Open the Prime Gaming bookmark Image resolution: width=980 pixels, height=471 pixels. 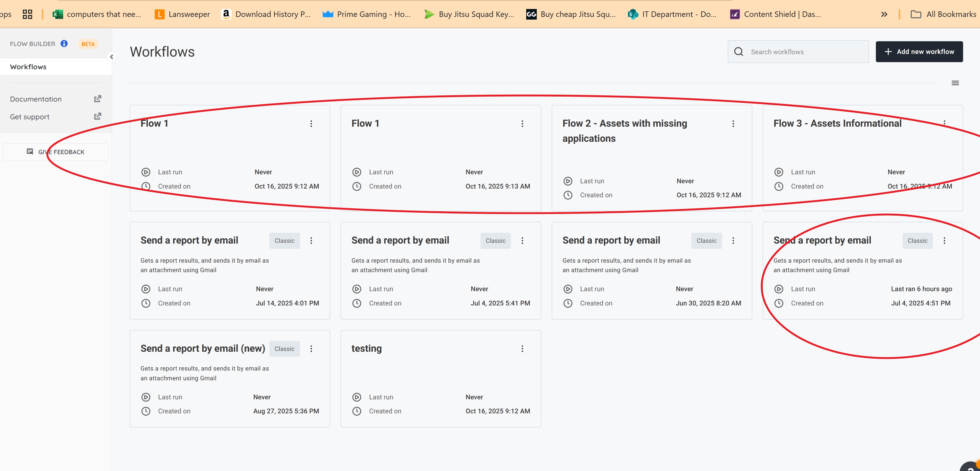[366, 15]
